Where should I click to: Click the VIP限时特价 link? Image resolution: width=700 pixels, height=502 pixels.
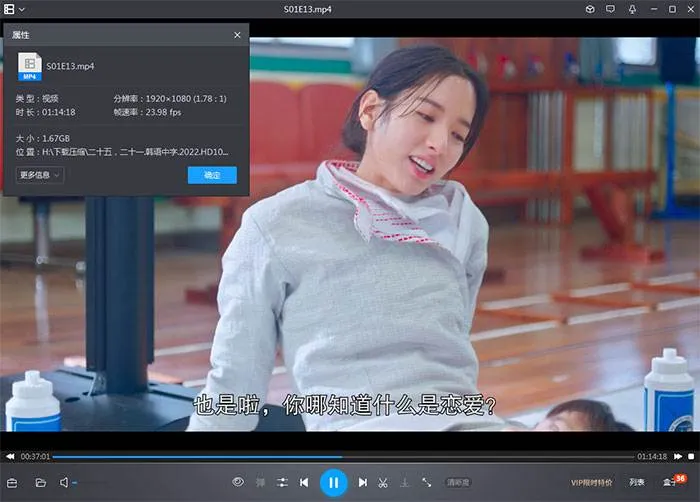(592, 483)
